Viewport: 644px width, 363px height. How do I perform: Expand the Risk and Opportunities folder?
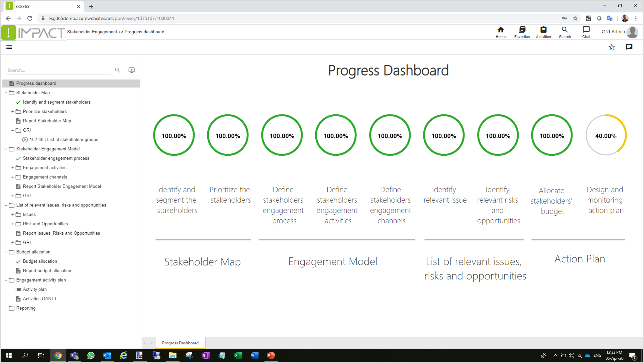pyautogui.click(x=12, y=224)
